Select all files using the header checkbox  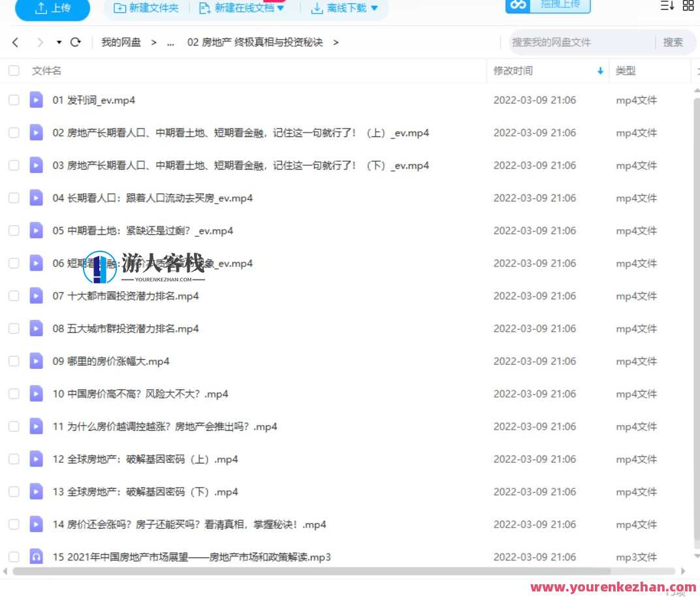coord(14,71)
